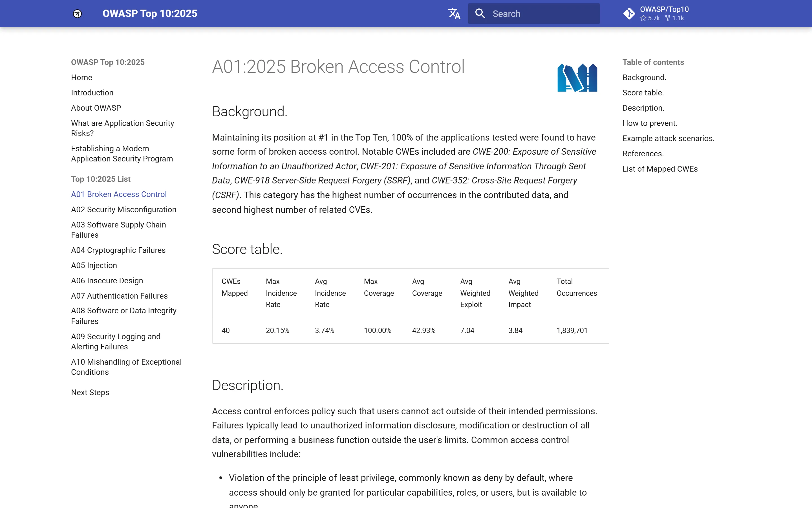Click the broken fence category image

(577, 78)
